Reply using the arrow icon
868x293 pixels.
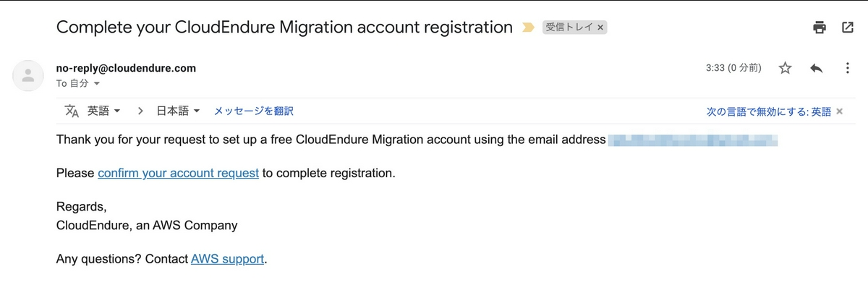816,68
